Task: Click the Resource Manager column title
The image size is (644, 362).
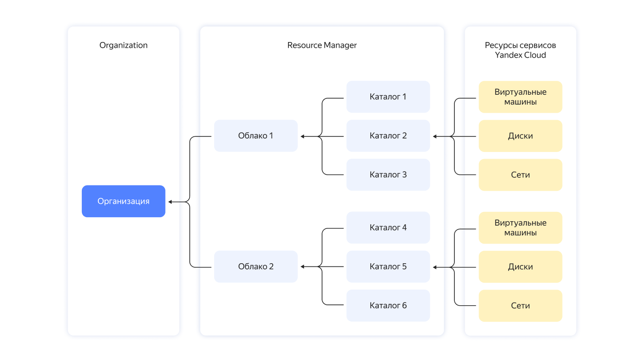Action: pos(322,45)
